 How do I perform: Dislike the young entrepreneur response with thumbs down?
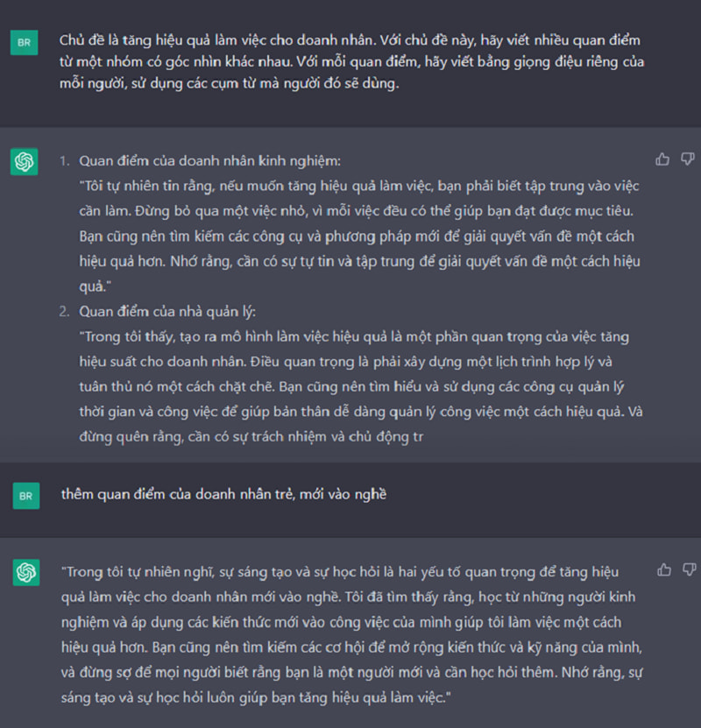pyautogui.click(x=690, y=569)
